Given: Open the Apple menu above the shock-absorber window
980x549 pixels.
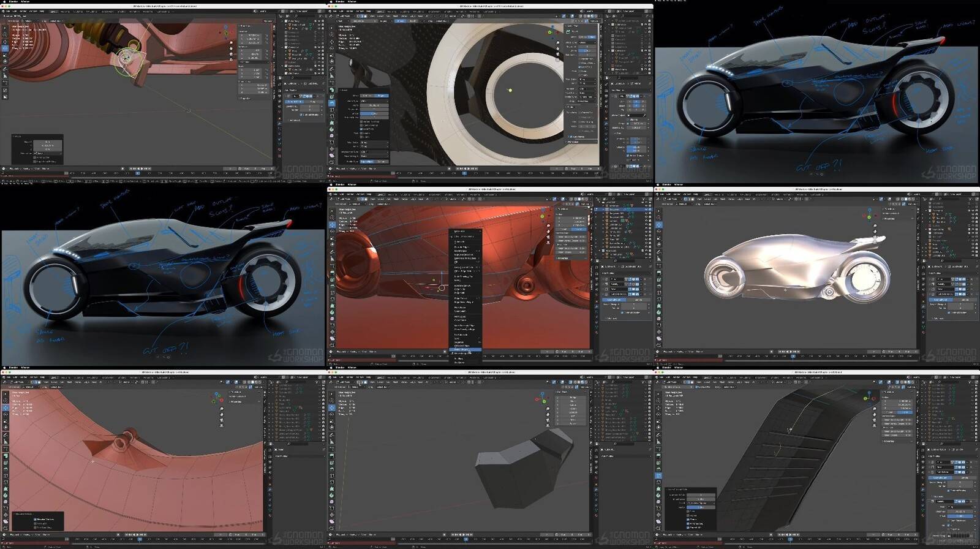Looking at the screenshot, I should coord(4,2).
